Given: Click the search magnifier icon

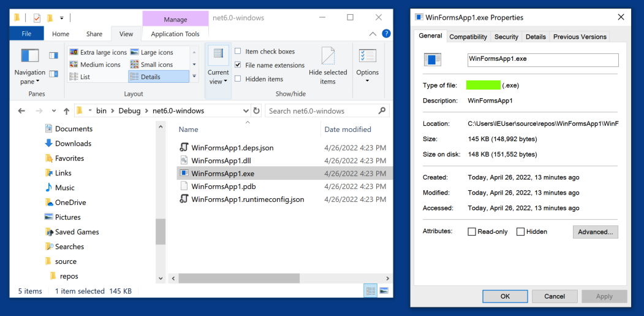Looking at the screenshot, I should 382,110.
